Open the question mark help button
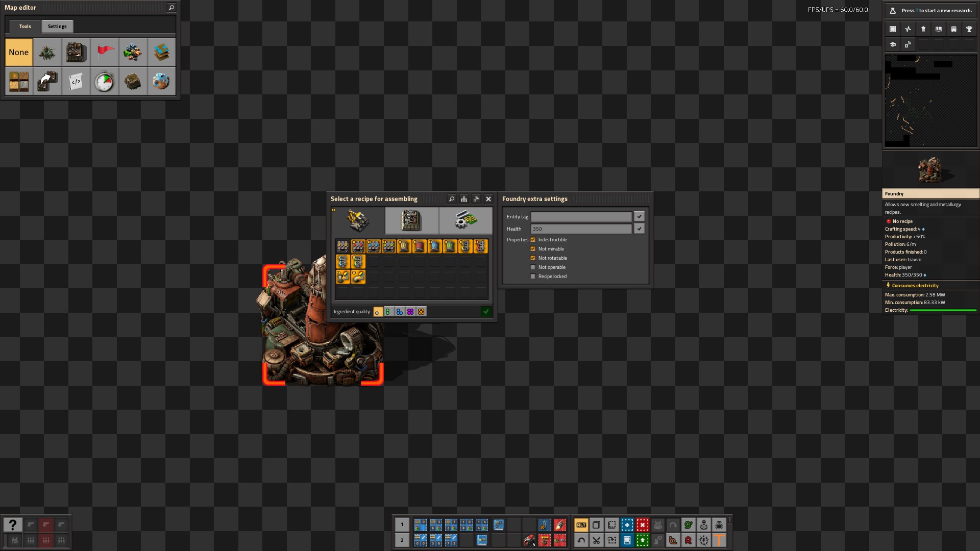Screen dimensions: 980x551 pos(13,525)
